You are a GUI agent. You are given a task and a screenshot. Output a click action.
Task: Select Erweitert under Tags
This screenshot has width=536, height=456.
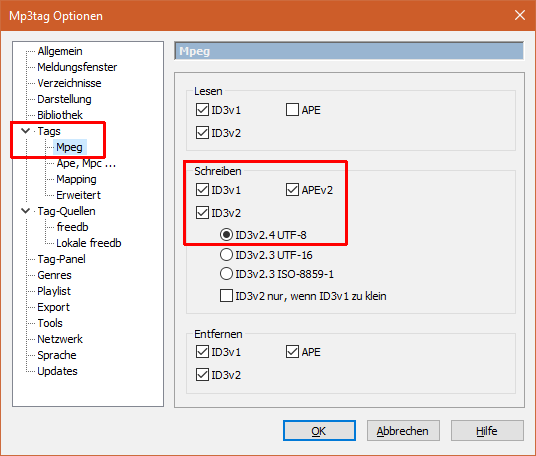[78, 195]
